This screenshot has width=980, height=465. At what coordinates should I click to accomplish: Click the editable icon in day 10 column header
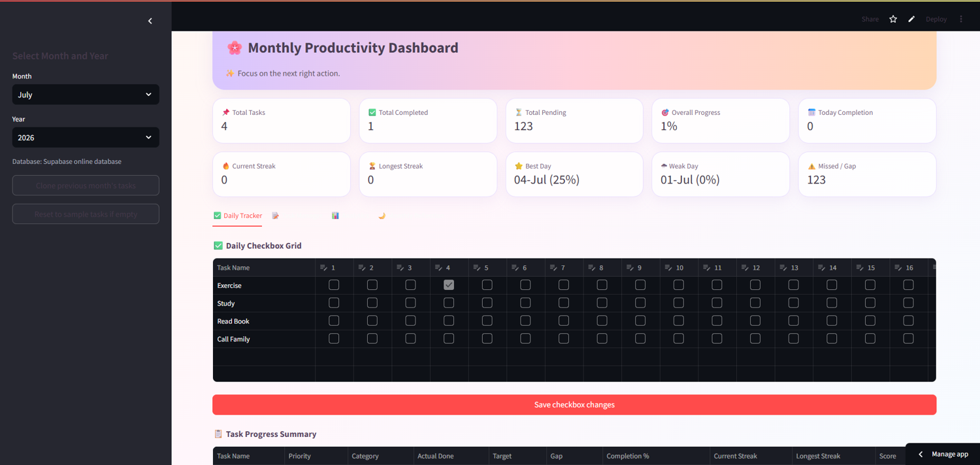pos(668,268)
